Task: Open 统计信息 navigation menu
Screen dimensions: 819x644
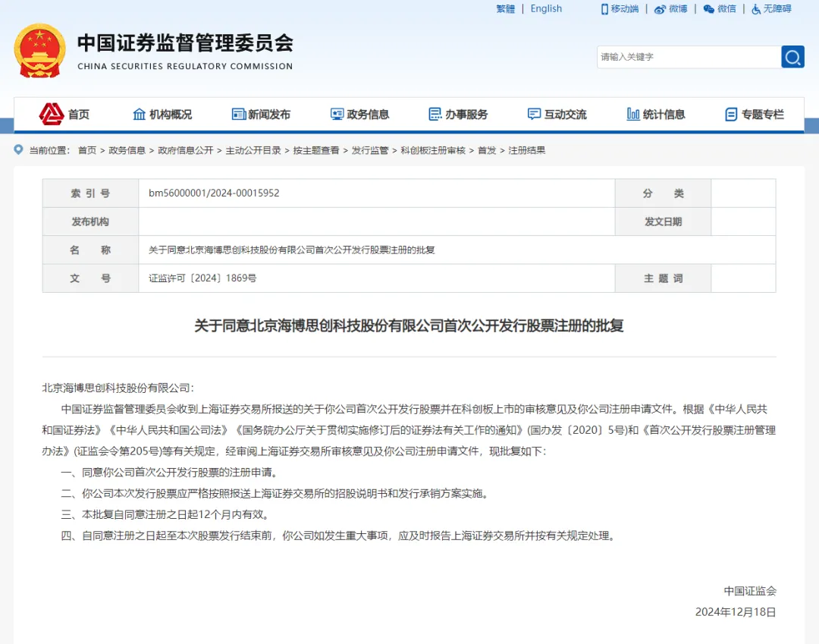Action: pos(655,115)
